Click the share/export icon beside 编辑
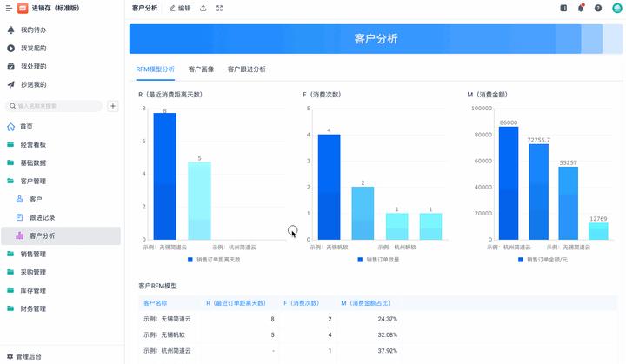This screenshot has width=626, height=364. tap(203, 8)
